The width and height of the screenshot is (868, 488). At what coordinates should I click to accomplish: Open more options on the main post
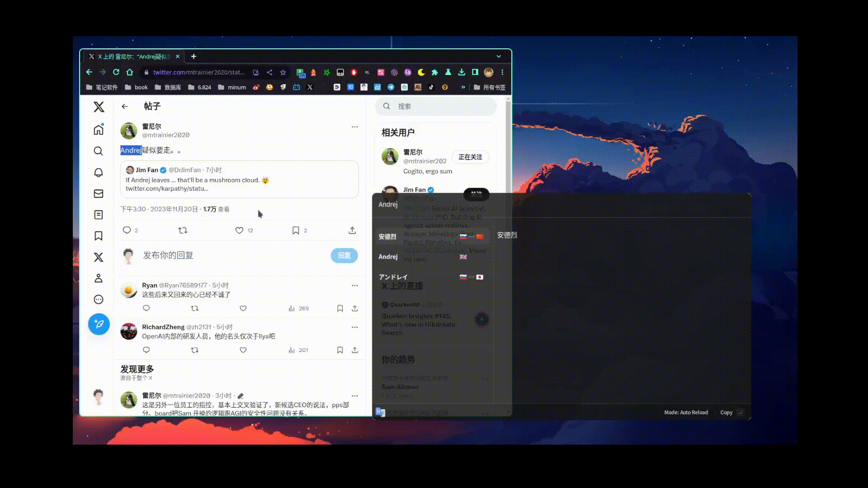355,127
